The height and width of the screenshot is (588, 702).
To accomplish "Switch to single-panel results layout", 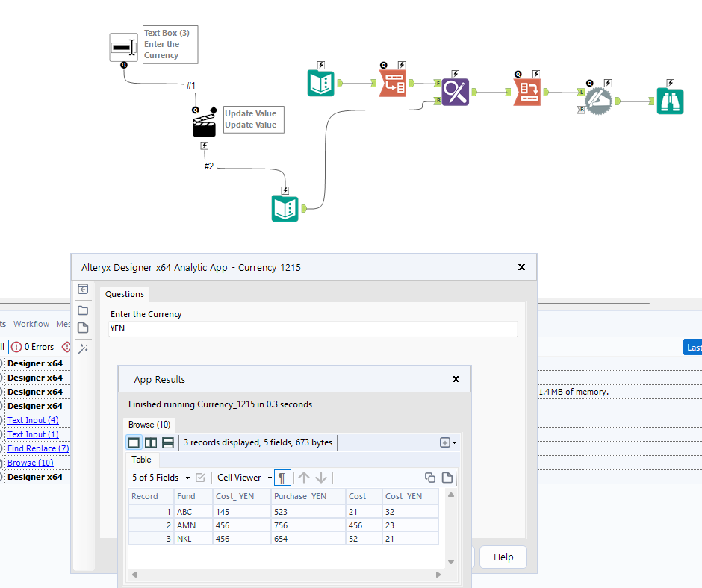I will click(134, 442).
